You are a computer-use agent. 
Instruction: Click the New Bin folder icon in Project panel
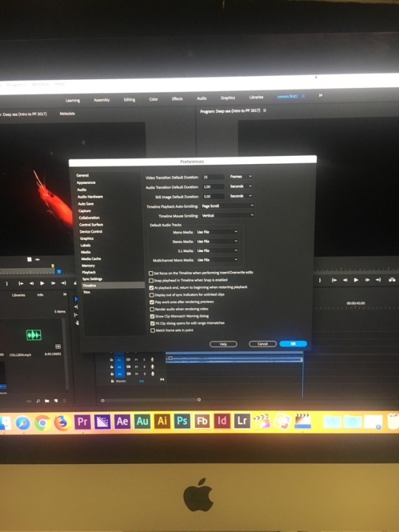coord(47,400)
